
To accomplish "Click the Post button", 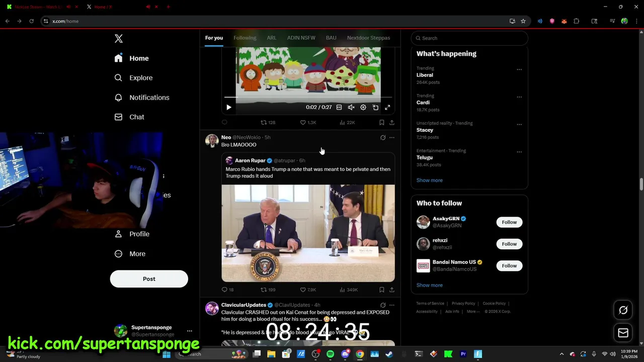I will (149, 279).
